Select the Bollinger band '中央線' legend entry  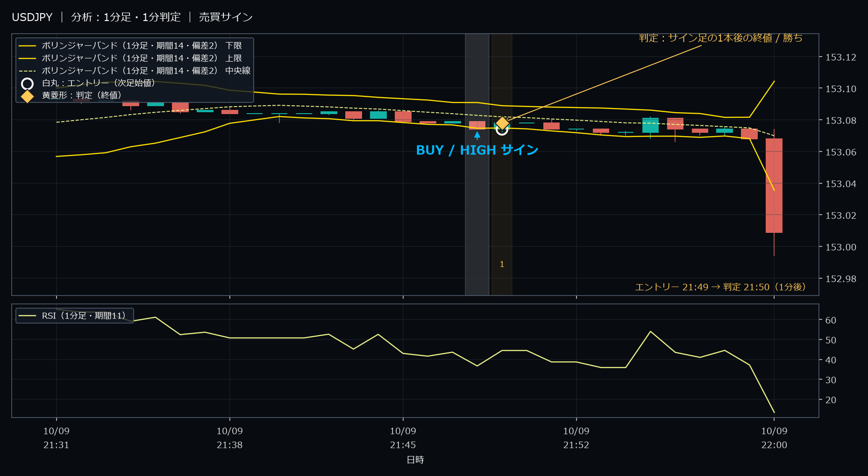(x=135, y=71)
